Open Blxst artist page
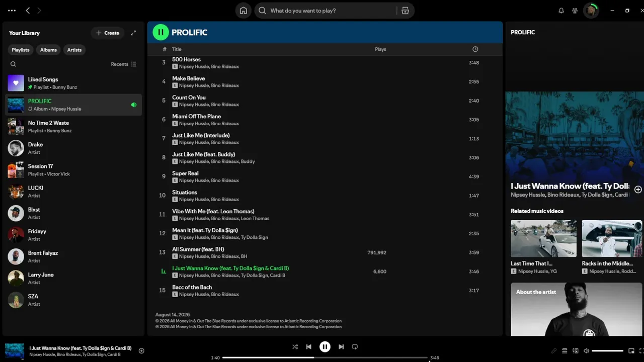 tap(73, 213)
